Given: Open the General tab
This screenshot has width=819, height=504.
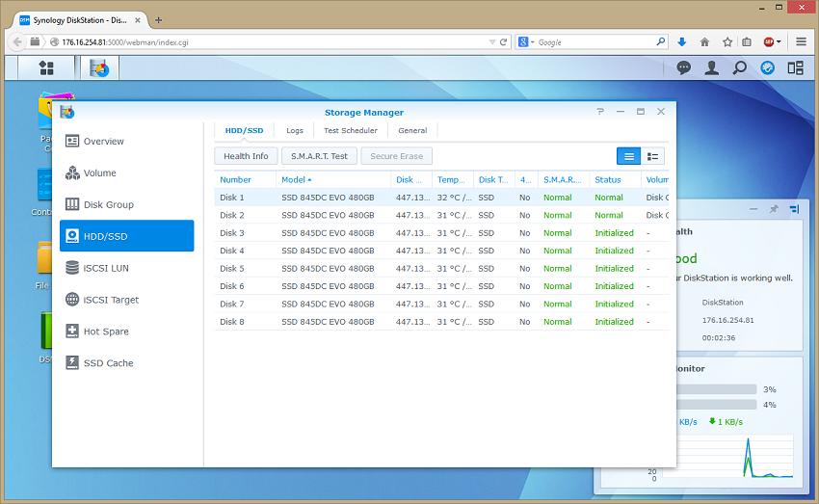Looking at the screenshot, I should [412, 130].
